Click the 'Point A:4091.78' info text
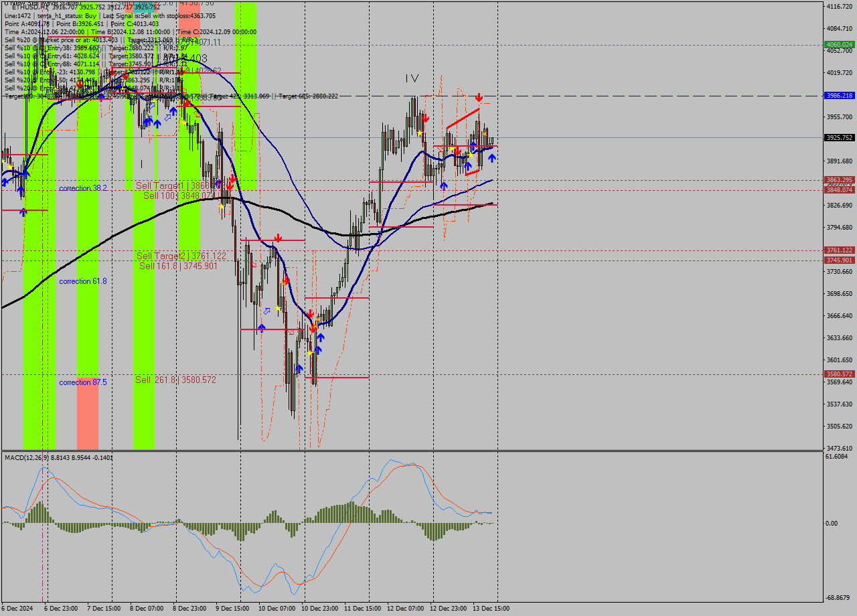Viewport: 857px width, 616px height. click(x=27, y=23)
